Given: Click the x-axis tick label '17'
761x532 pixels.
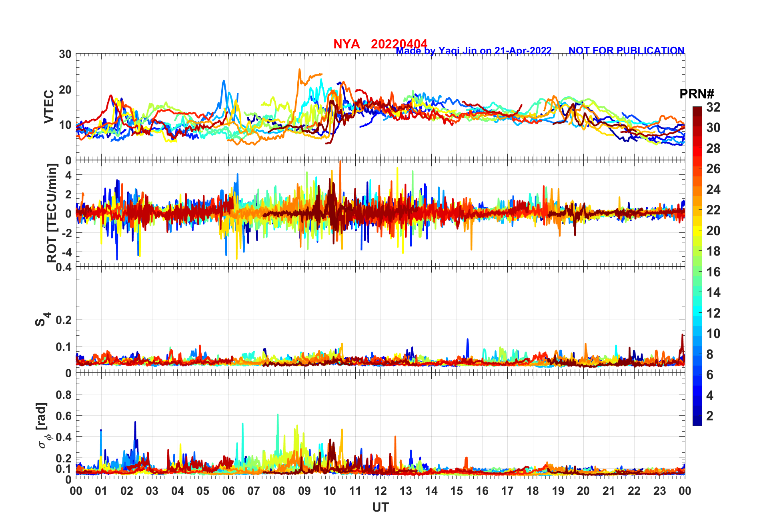Looking at the screenshot, I should 507,491.
